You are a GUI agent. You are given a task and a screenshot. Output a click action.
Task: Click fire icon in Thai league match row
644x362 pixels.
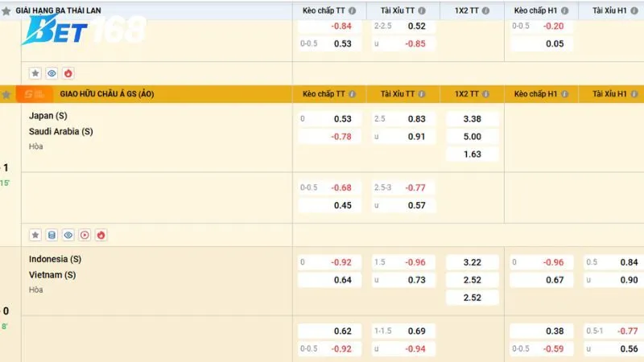(68, 72)
